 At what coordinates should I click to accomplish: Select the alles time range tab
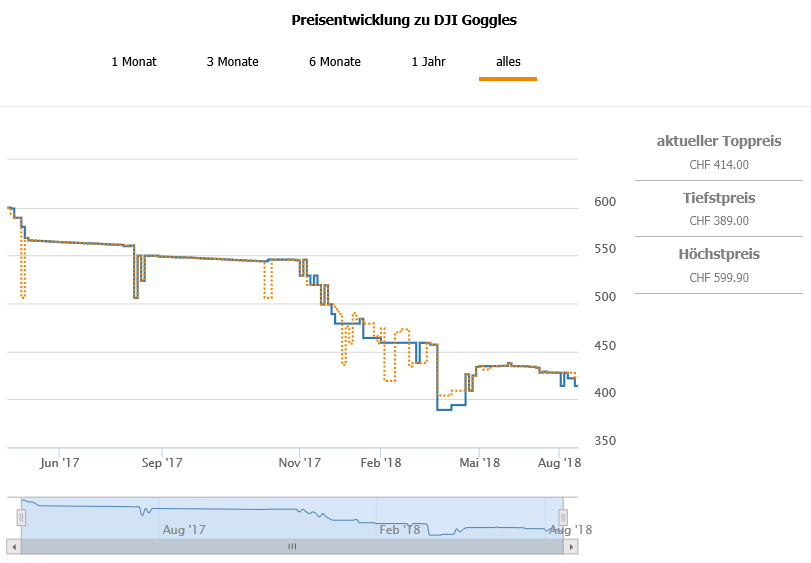508,62
